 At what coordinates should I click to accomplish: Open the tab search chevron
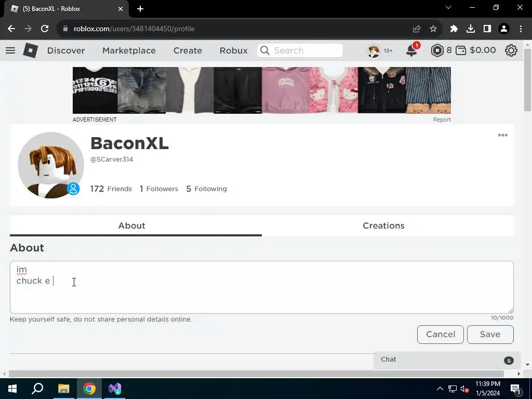tap(448, 7)
